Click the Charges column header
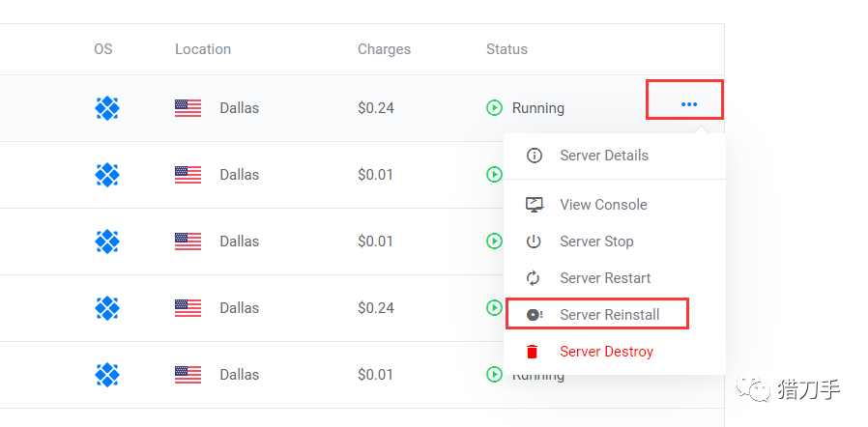 (384, 49)
